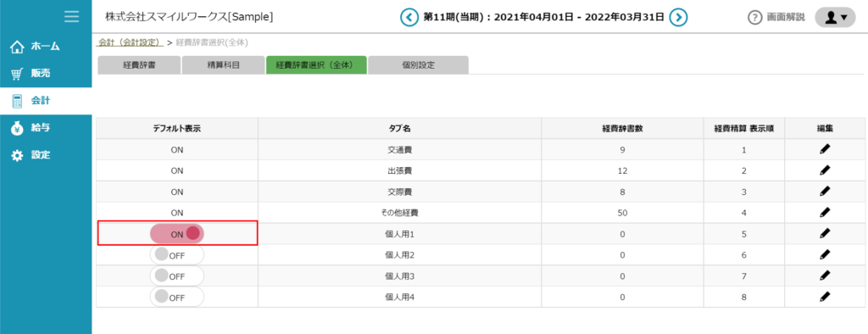Viewport: 868px width, 334px height.
Task: Switch on the 個人用3 toggle
Action: coord(177,276)
